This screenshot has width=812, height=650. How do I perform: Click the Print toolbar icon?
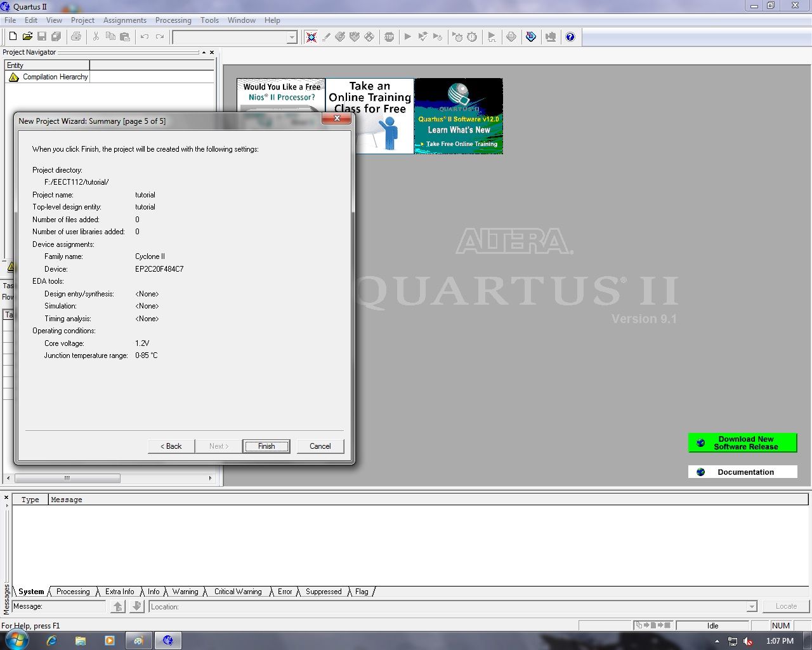click(x=76, y=36)
